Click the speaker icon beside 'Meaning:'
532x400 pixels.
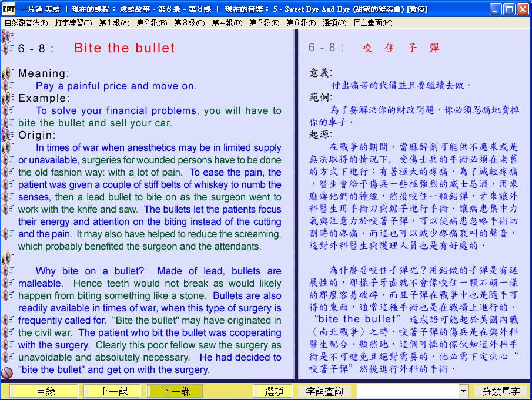[8, 73]
